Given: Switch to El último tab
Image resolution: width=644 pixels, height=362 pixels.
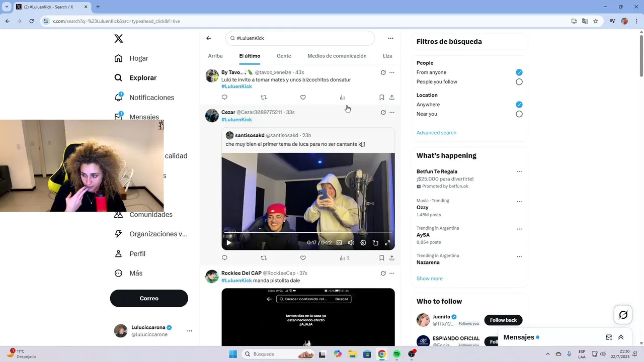Looking at the screenshot, I should (x=250, y=56).
